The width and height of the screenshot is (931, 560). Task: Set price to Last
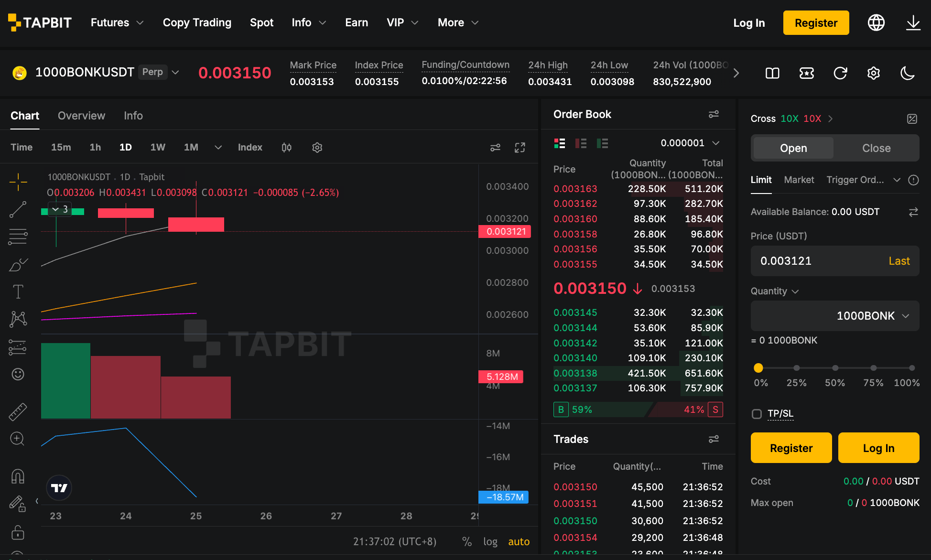(x=899, y=261)
